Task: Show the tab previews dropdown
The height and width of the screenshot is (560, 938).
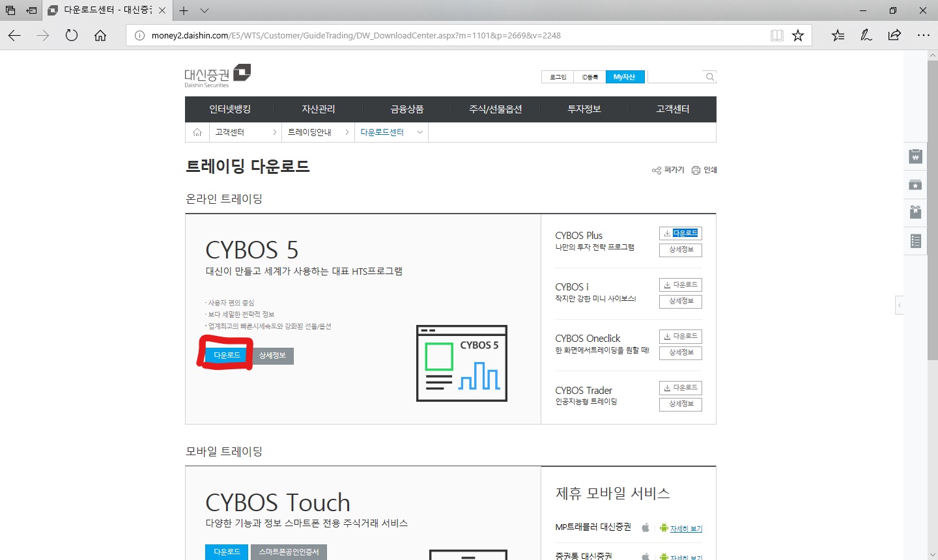Action: tap(205, 10)
